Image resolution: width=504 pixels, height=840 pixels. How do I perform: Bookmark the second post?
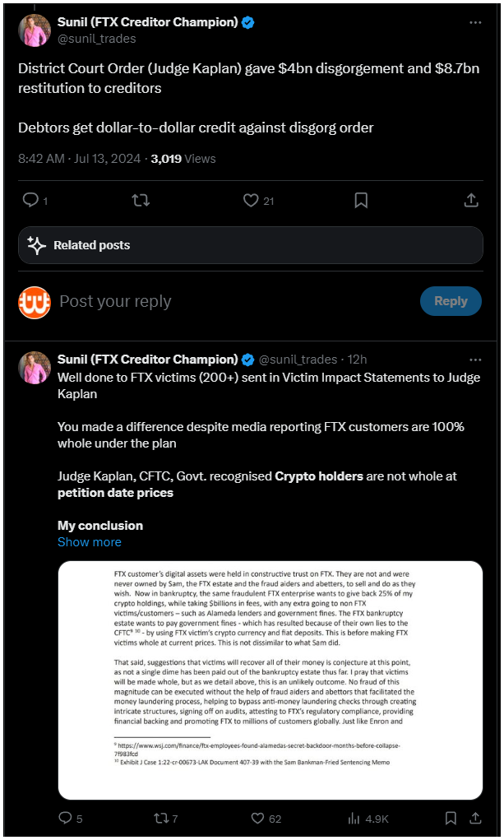click(451, 818)
